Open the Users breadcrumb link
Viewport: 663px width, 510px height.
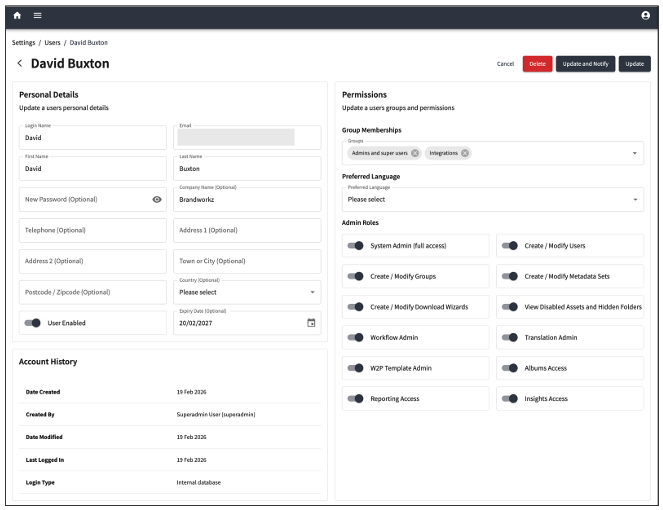pos(52,43)
